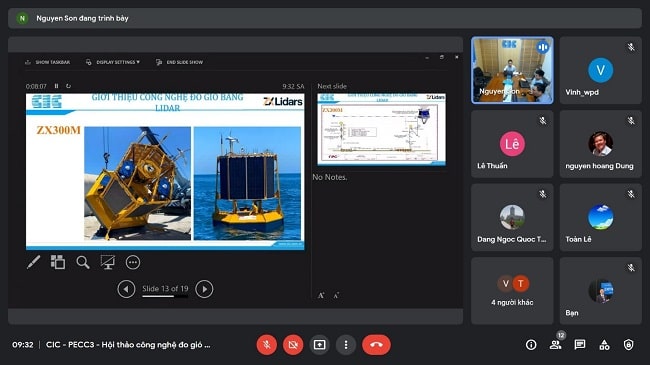Viewport: 650px width, 365px height.
Task: Leave the call with red hang-up button
Action: [x=376, y=345]
